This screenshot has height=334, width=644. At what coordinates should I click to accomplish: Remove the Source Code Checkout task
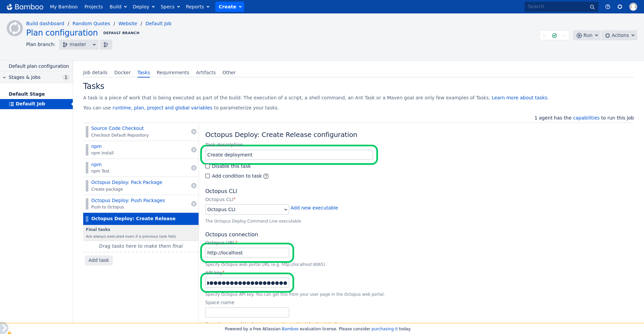tap(194, 132)
